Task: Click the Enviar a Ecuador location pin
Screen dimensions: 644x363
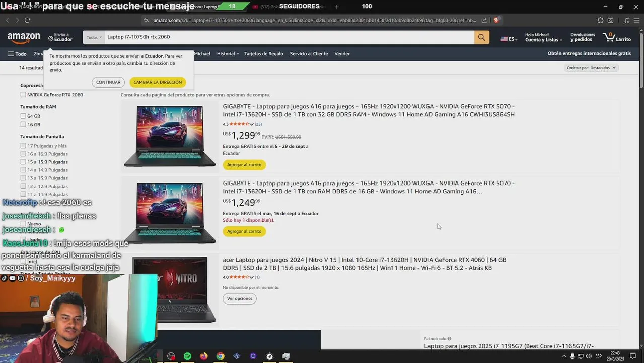Action: (51, 38)
